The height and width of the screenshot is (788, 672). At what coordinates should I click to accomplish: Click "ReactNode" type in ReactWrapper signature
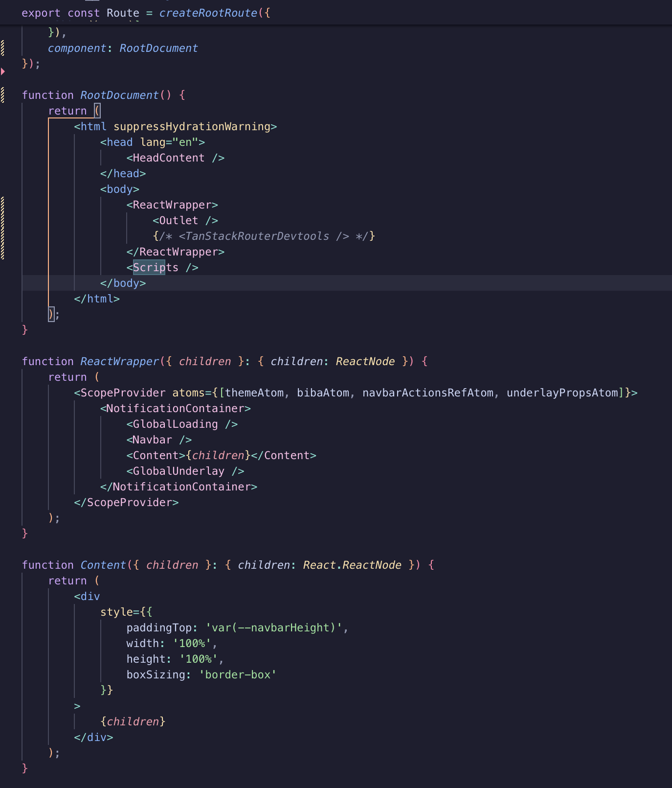click(365, 362)
